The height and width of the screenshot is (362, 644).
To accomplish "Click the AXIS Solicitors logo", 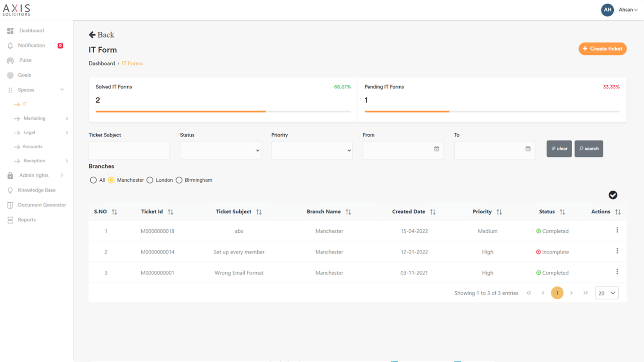I will tap(16, 10).
